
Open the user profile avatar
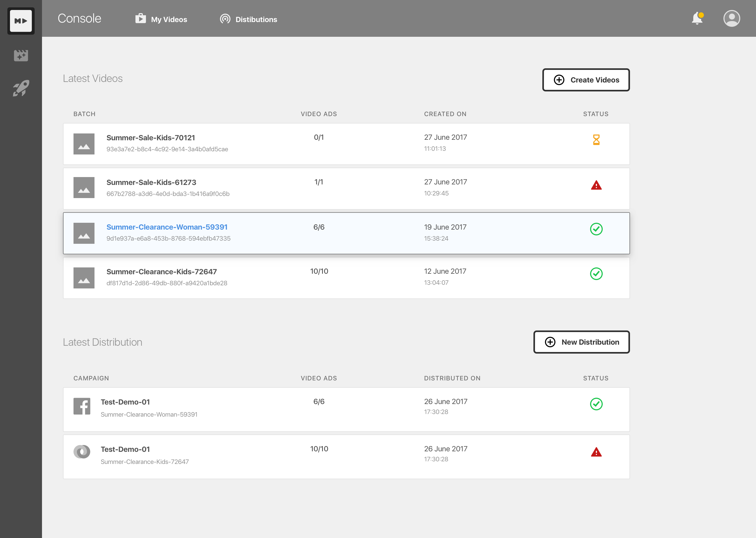[x=732, y=19]
